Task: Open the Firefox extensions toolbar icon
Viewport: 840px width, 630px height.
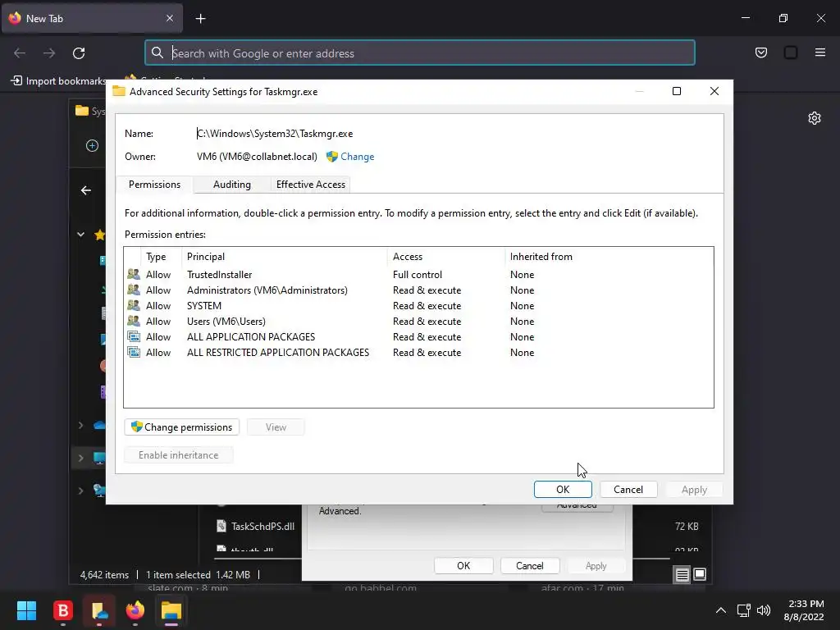Action: (x=791, y=52)
